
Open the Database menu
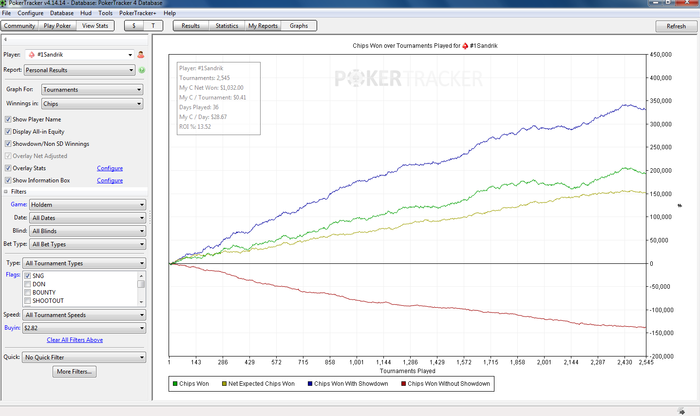[x=62, y=13]
